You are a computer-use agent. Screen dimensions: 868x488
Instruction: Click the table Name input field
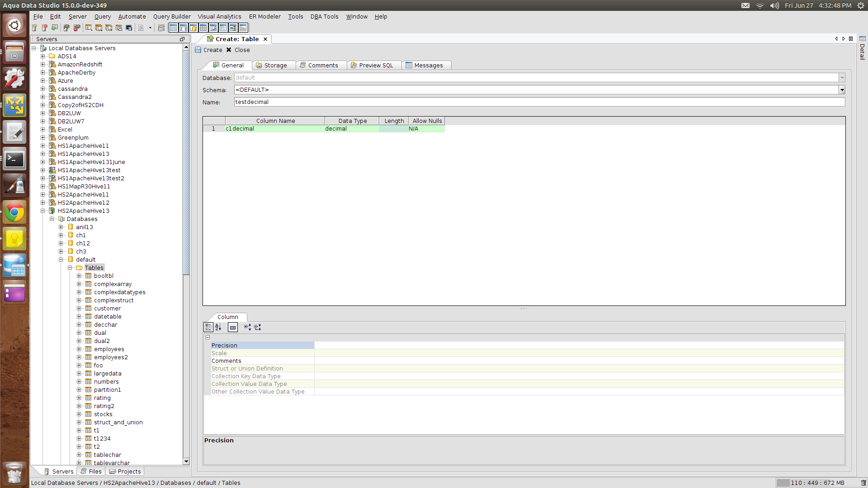539,102
